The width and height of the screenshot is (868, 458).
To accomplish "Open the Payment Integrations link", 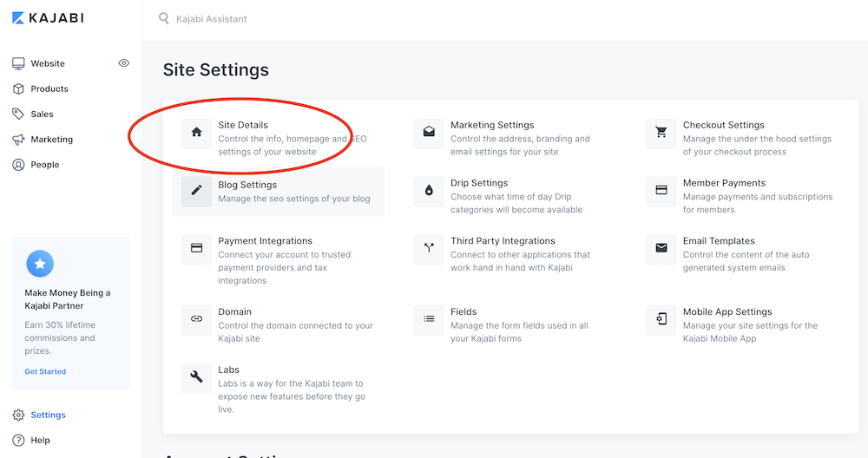I will coord(265,241).
